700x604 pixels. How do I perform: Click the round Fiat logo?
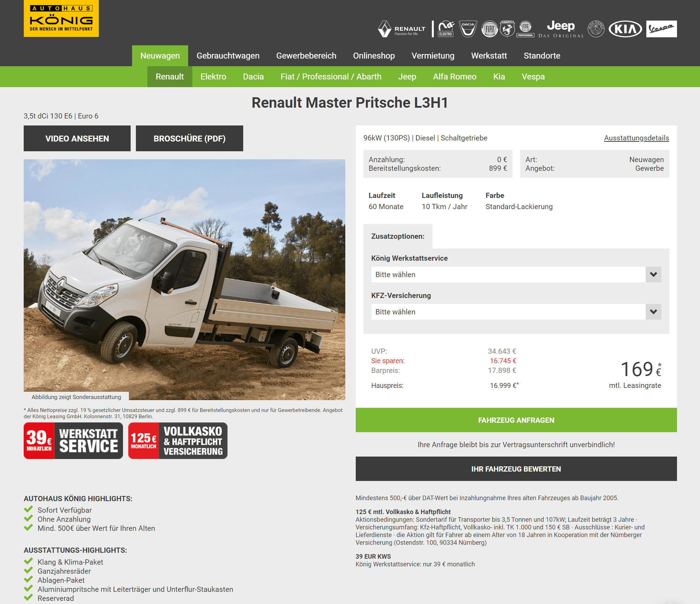click(x=490, y=29)
